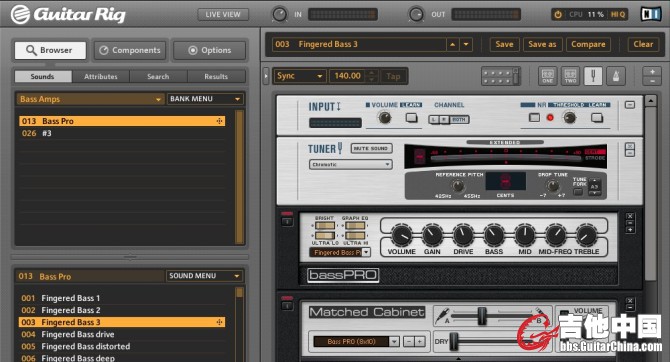Switch to the Components tab
The height and width of the screenshot is (362, 670).
[x=130, y=50]
